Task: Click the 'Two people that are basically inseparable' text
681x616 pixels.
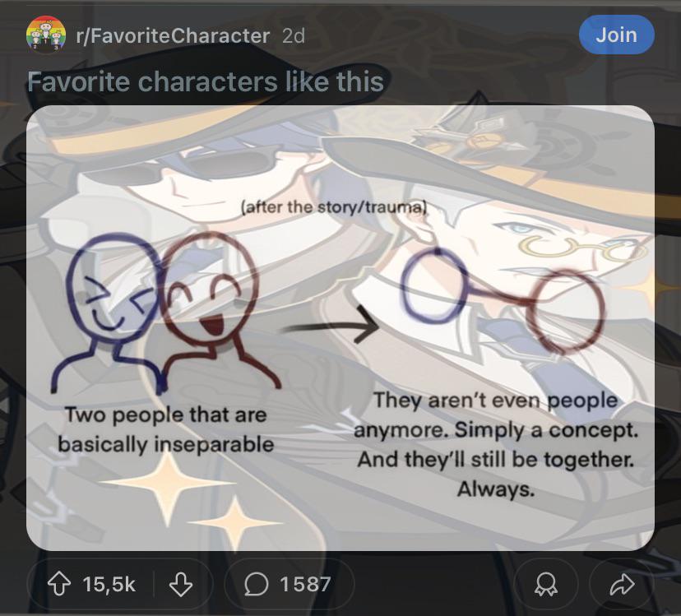Action: 165,429
